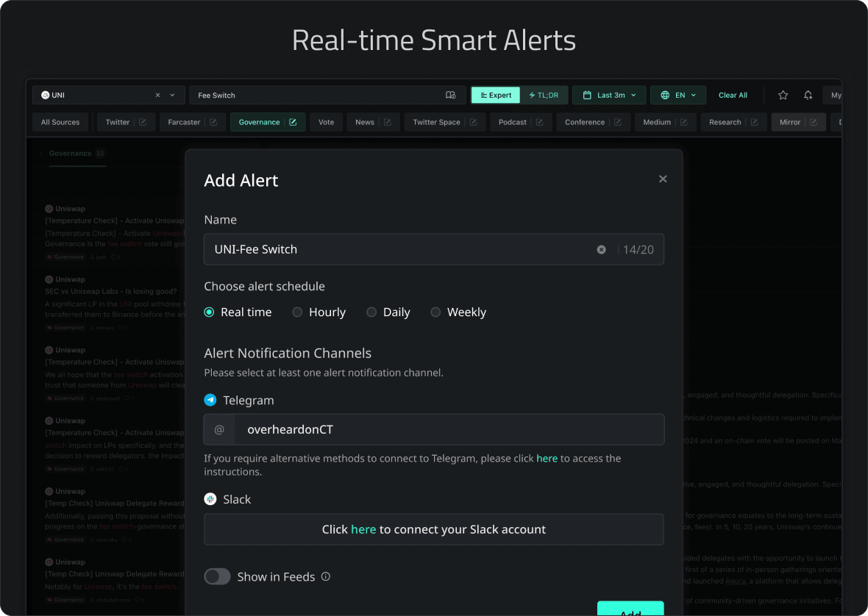Click the here link to connect Slack
This screenshot has height=616, width=868.
tap(363, 529)
